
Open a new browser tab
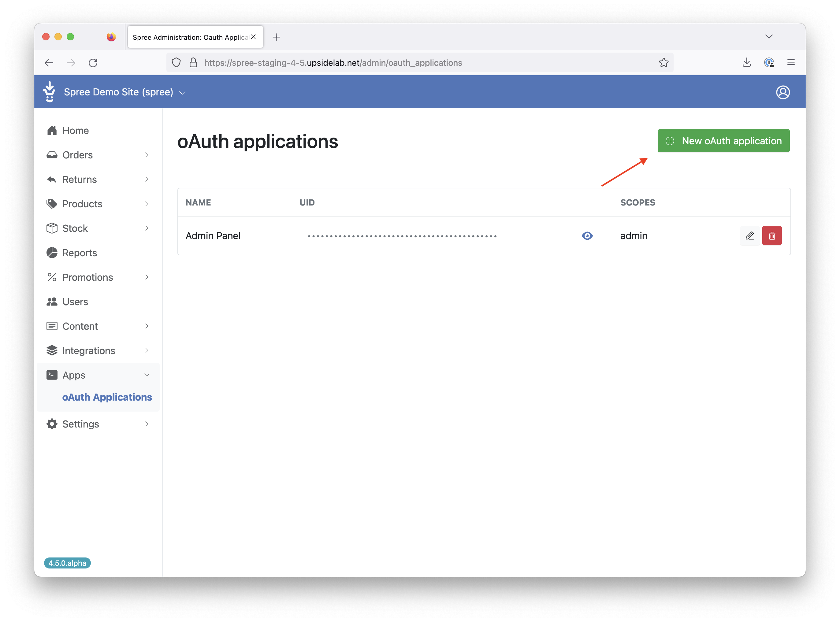coord(276,37)
